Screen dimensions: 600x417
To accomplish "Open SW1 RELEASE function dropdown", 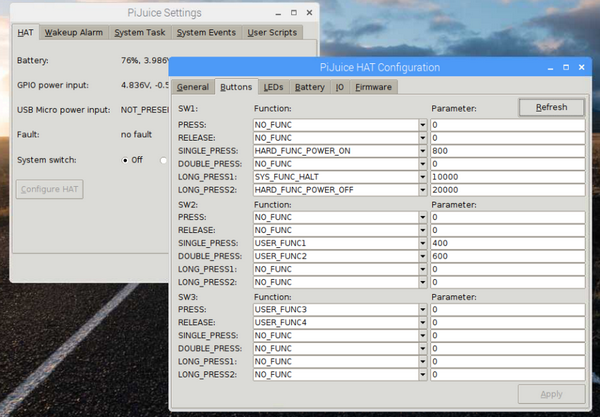I will [x=422, y=138].
